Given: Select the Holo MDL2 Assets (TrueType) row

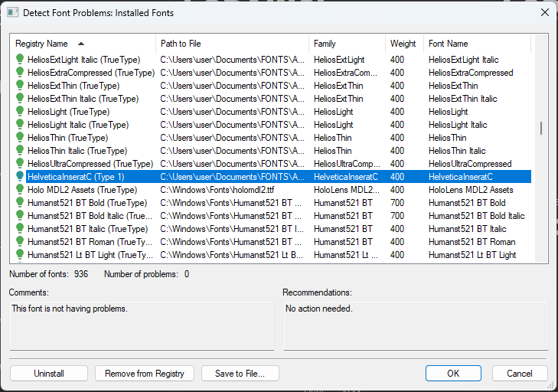Looking at the screenshot, I should pyautogui.click(x=270, y=190).
